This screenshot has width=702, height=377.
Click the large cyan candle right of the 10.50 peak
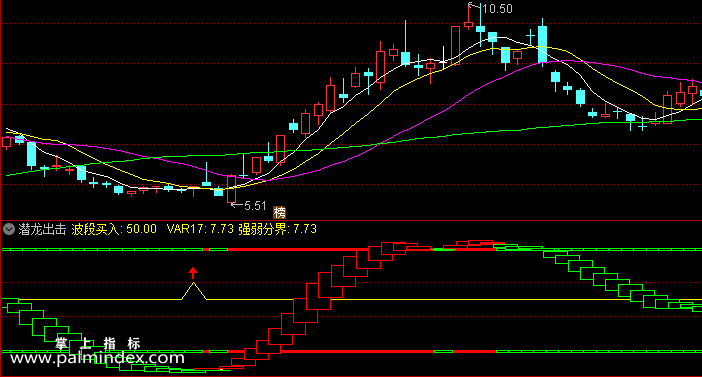(542, 43)
